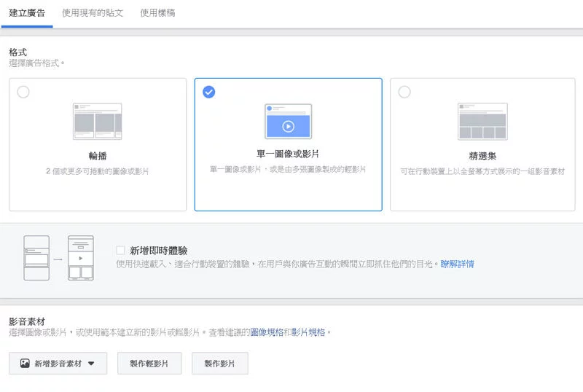Expand the 新增影音素材 dropdown arrow
Screen dimensions: 583x392
click(x=91, y=364)
